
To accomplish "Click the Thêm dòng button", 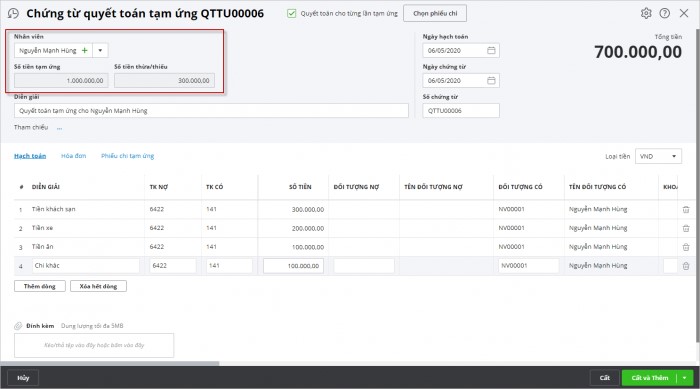I will (x=40, y=286).
